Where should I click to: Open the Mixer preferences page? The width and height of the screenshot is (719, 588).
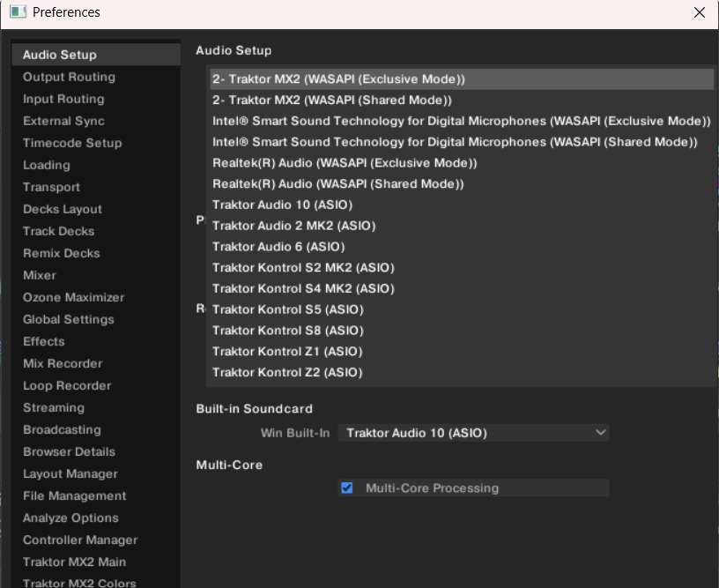point(96,275)
